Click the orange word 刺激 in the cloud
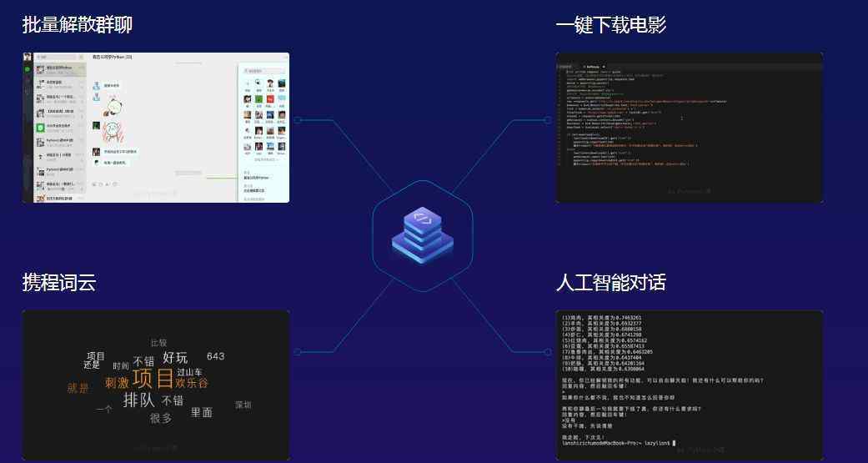 [x=117, y=383]
